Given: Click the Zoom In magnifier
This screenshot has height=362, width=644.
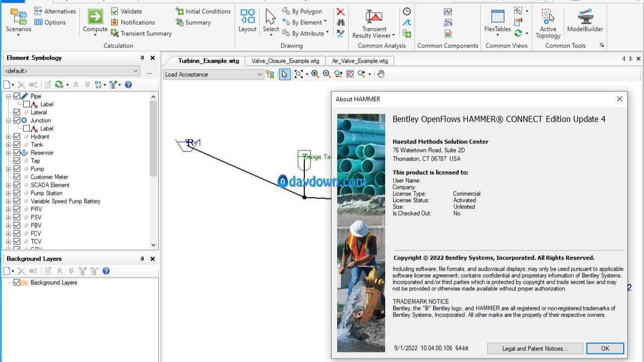Looking at the screenshot, I should tap(315, 74).
